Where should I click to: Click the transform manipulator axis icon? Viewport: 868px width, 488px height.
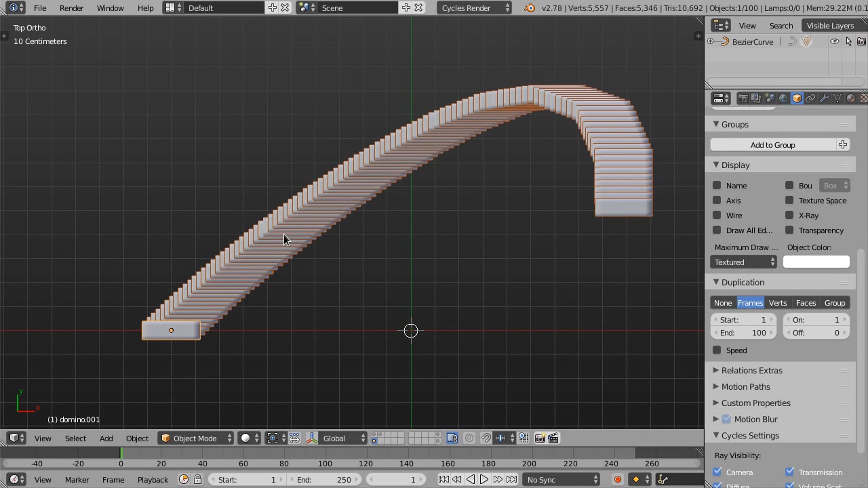312,438
